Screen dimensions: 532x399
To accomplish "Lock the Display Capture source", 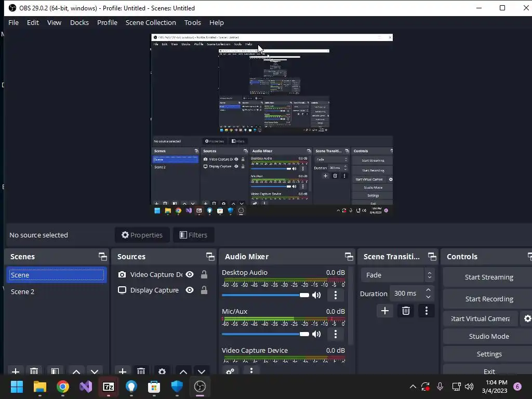I will (204, 290).
